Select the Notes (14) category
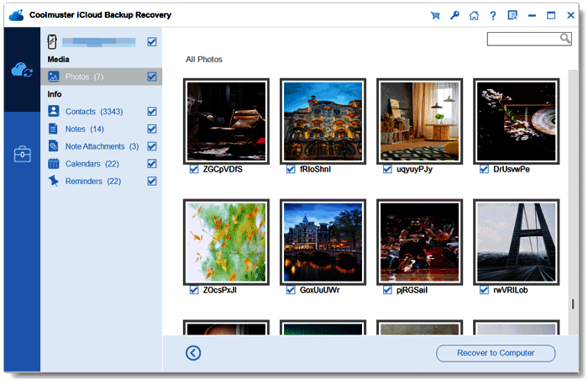Screen dimensions: 588x380 point(85,129)
